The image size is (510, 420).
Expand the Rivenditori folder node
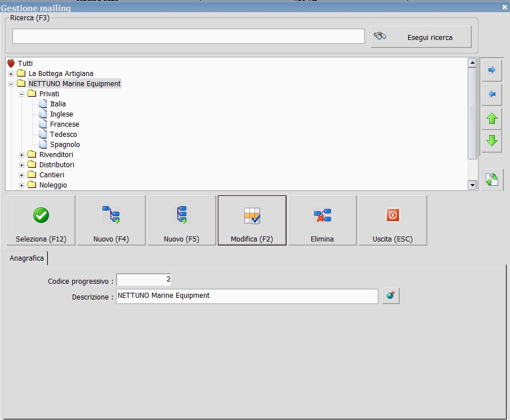coord(21,155)
